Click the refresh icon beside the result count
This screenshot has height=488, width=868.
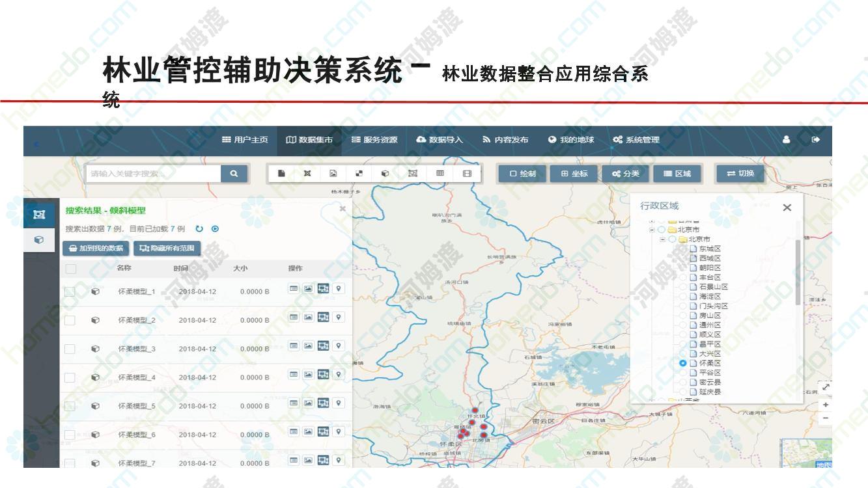(x=199, y=229)
